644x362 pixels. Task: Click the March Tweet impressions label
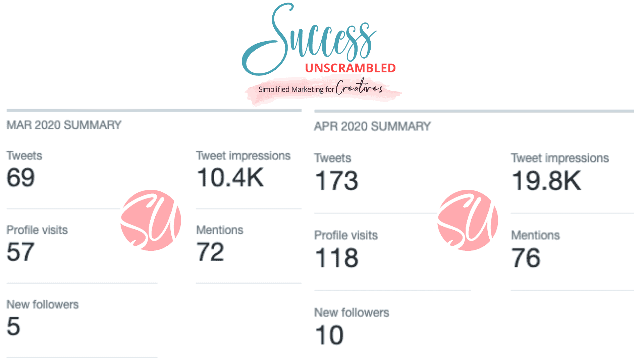coord(243,156)
